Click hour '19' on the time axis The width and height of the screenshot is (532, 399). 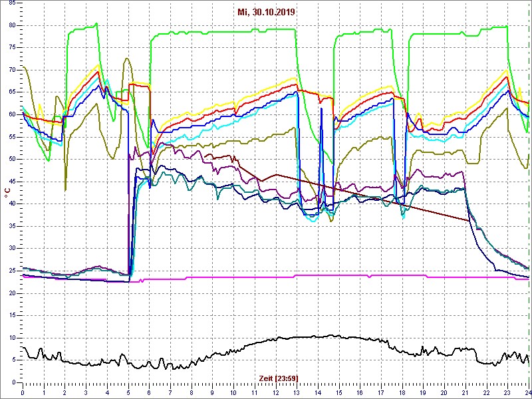pos(422,391)
